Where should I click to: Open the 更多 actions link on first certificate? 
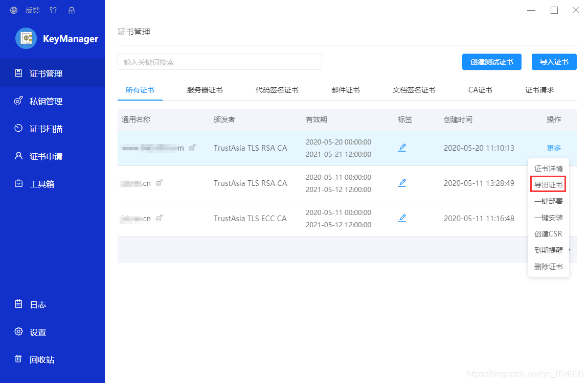pyautogui.click(x=554, y=148)
